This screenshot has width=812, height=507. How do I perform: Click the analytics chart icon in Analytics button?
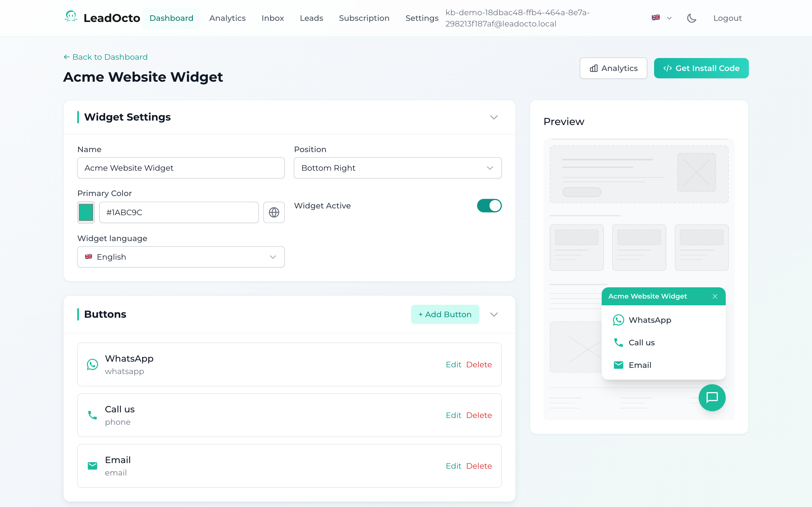[593, 68]
